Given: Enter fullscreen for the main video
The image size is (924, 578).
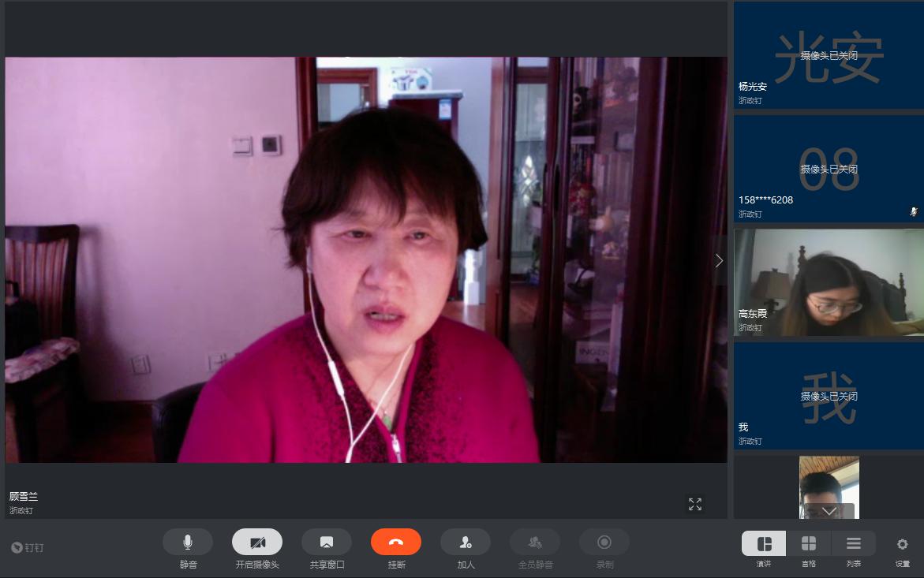Looking at the screenshot, I should click(x=695, y=504).
